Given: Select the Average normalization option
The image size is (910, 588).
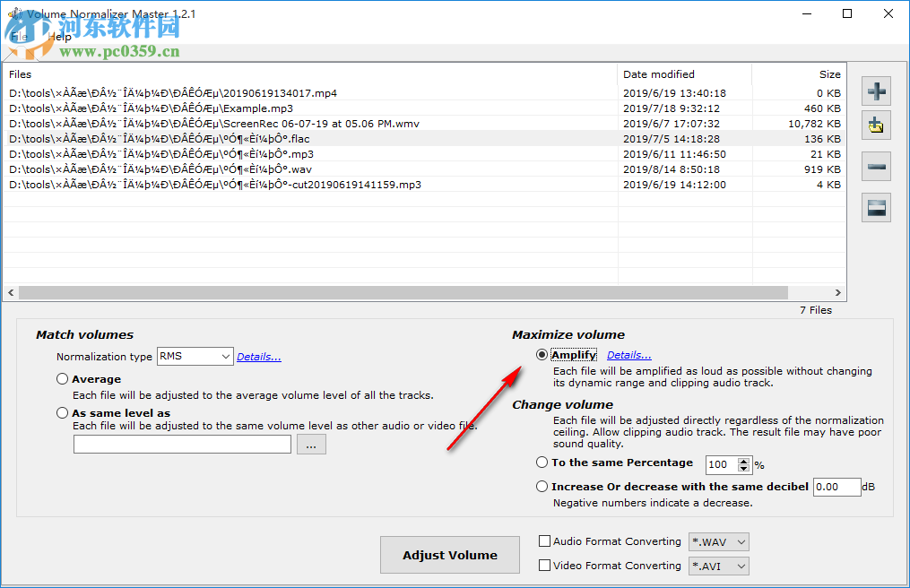Looking at the screenshot, I should (x=62, y=378).
